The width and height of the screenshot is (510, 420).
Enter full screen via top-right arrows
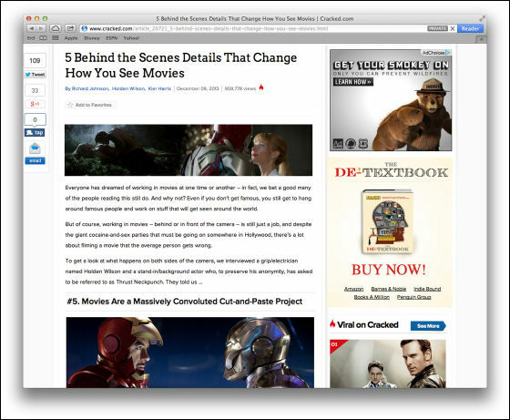click(482, 18)
